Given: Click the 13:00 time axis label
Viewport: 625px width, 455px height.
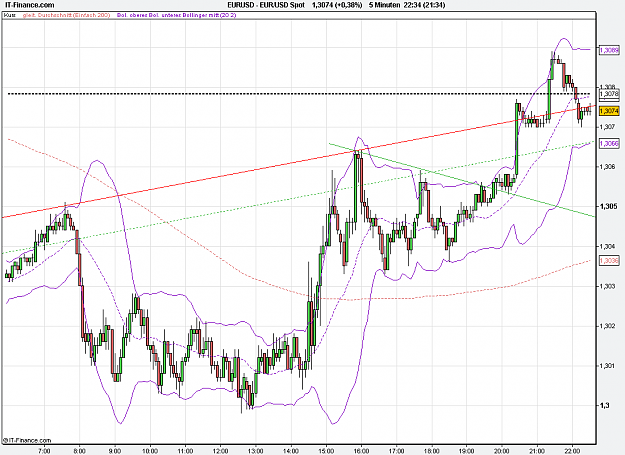Looking at the screenshot, I should point(256,451).
